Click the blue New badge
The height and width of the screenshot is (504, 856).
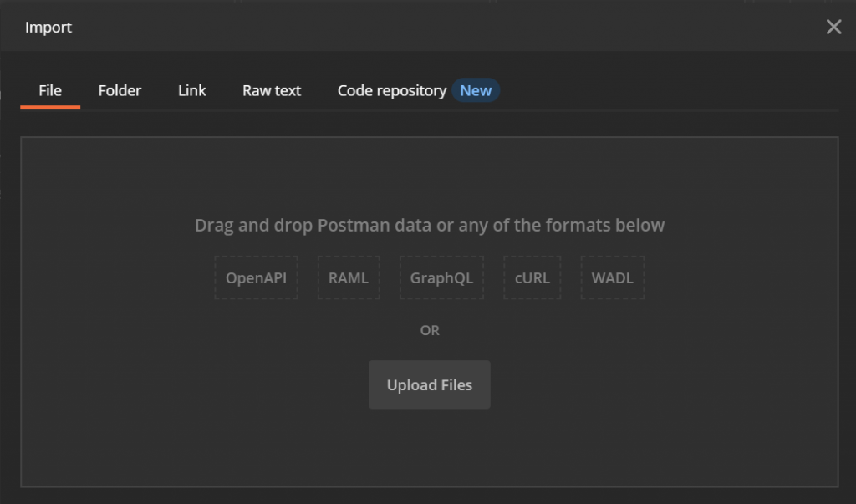[x=476, y=90]
